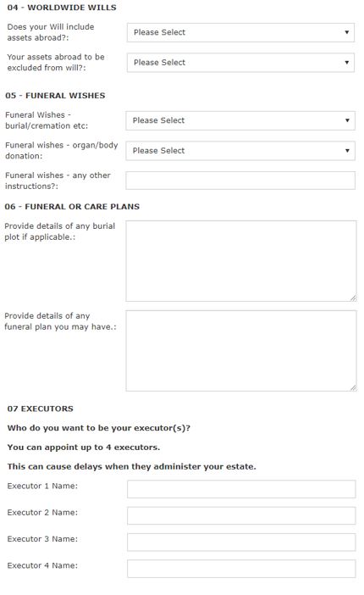364x595 pixels.
Task: Click the resize handle of burial plot textarea
Action: pos(353,297)
